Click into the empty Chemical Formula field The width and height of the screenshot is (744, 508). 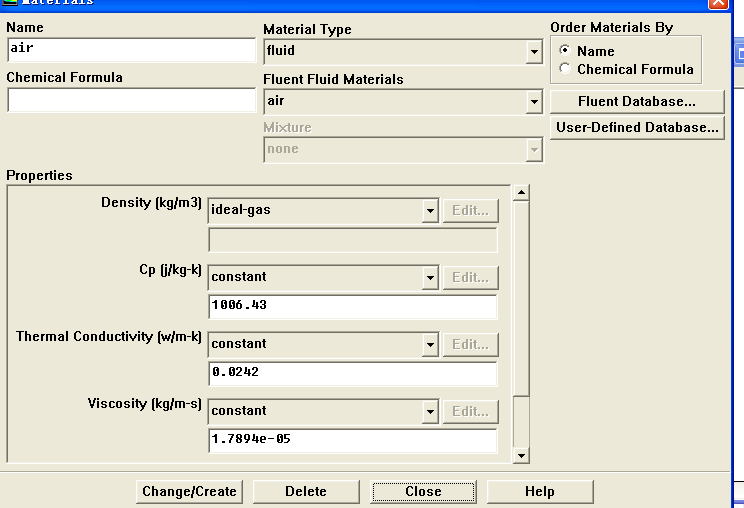[x=132, y=100]
